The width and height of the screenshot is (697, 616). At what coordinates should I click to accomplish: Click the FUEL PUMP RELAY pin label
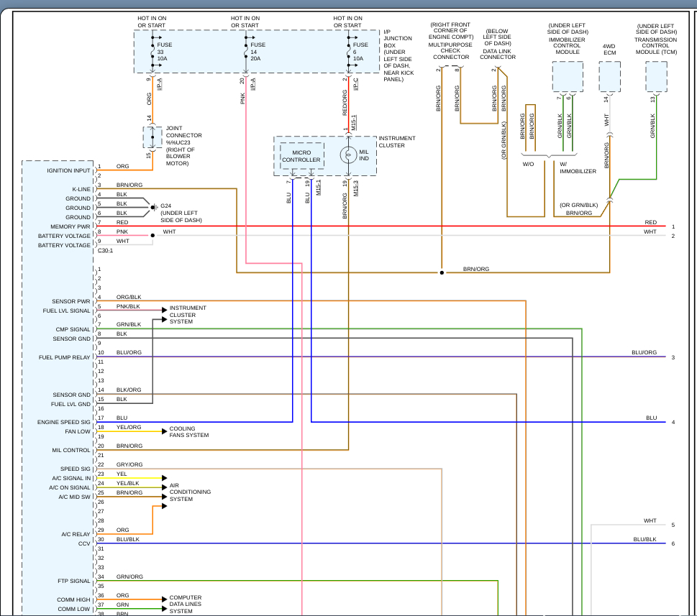pyautogui.click(x=65, y=357)
